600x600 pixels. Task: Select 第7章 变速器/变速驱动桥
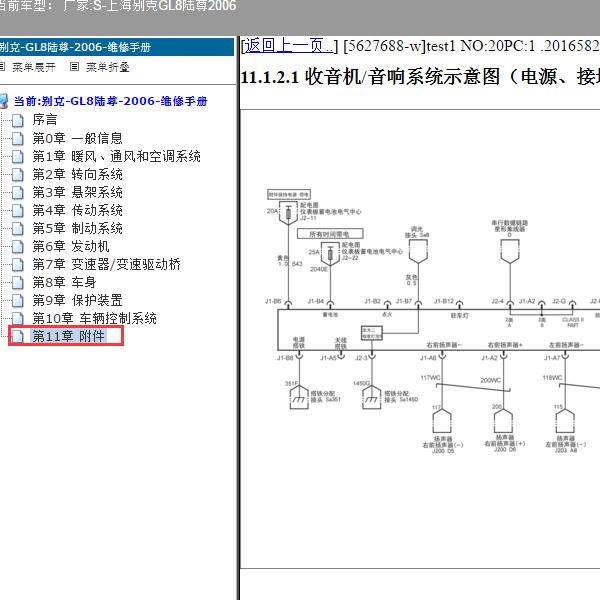[106, 264]
